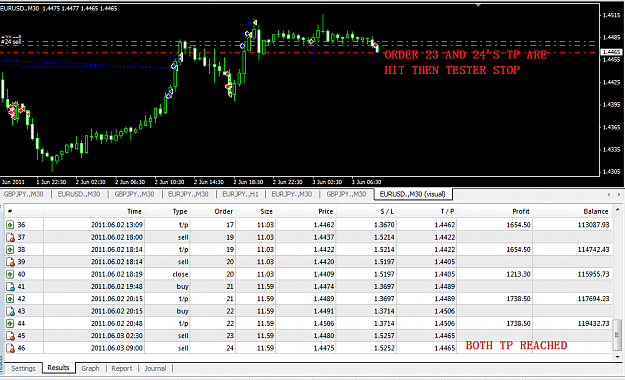The image size is (625, 380).
Task: Click the chart title EURUSD.,M30 text
Action: pos(20,8)
